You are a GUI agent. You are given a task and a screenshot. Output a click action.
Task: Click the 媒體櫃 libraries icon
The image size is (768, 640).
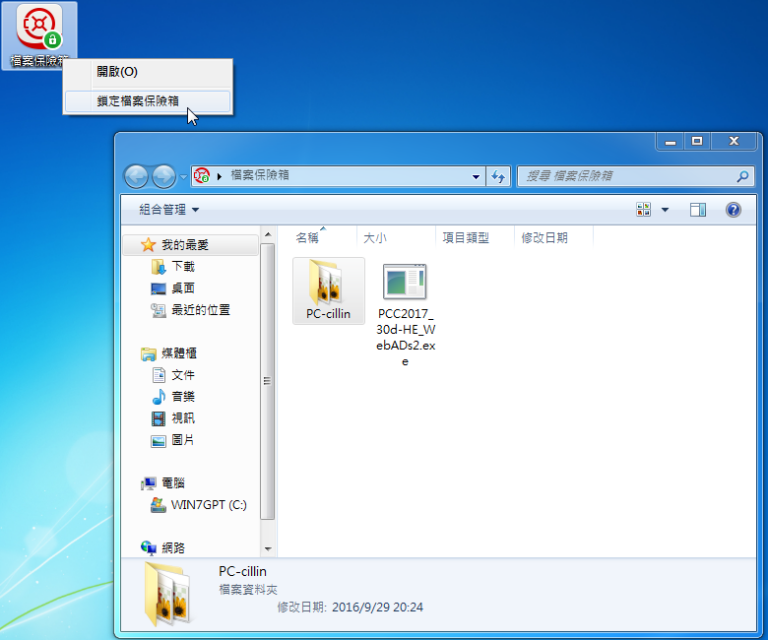point(148,354)
